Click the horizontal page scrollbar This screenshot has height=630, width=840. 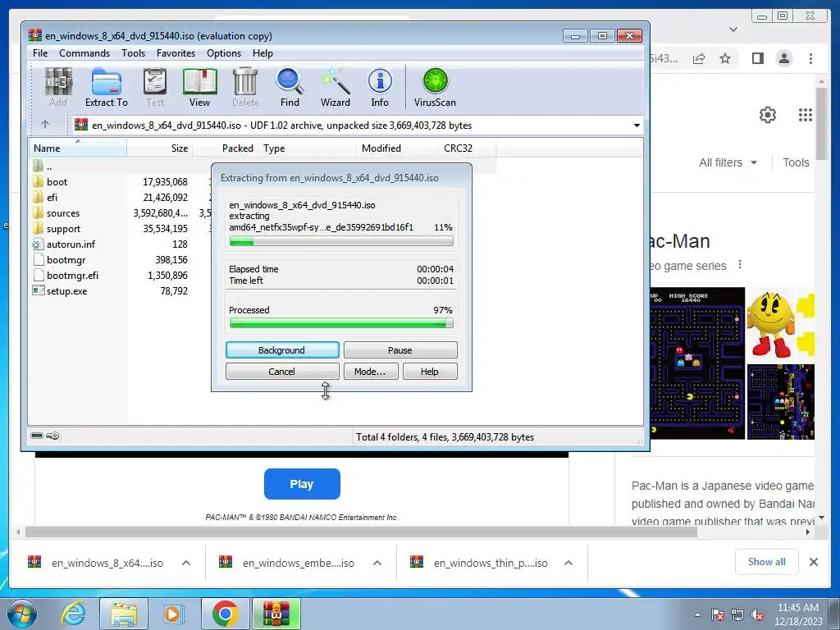click(x=361, y=532)
